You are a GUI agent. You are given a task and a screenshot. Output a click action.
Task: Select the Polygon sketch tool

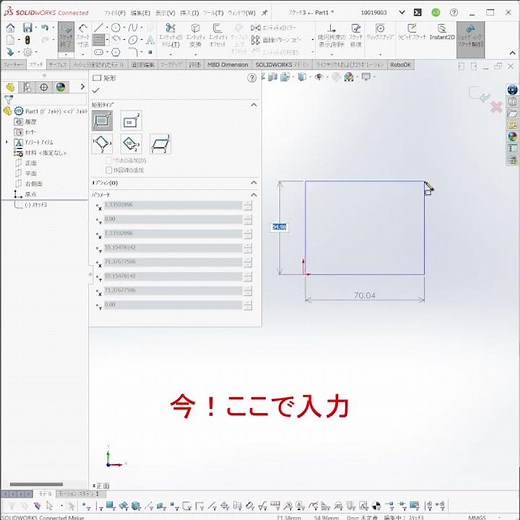[116, 52]
